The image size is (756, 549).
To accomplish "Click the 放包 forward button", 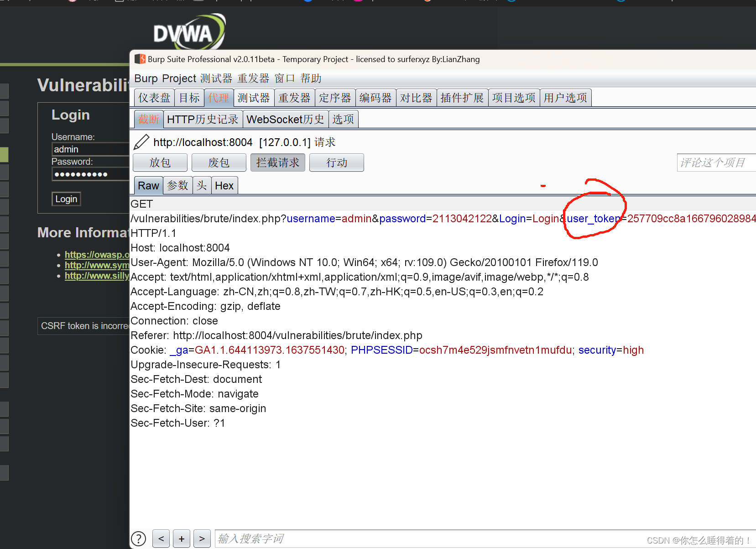I will point(160,162).
